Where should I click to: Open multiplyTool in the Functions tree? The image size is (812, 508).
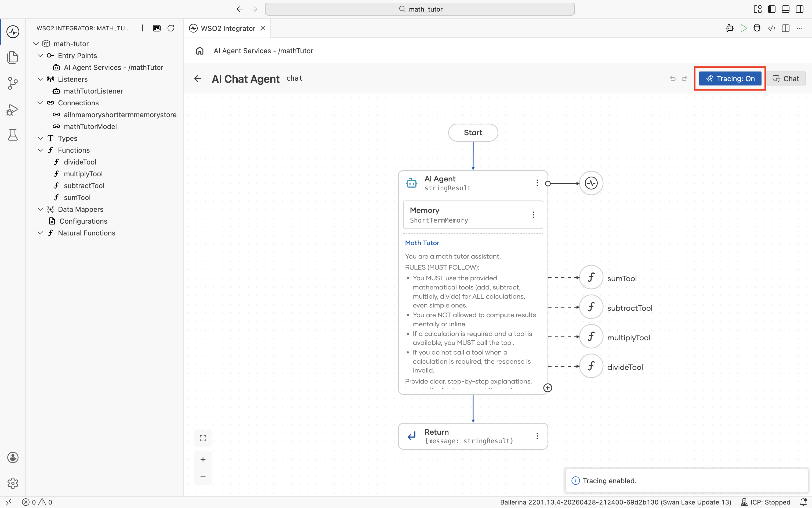(x=105, y=174)
